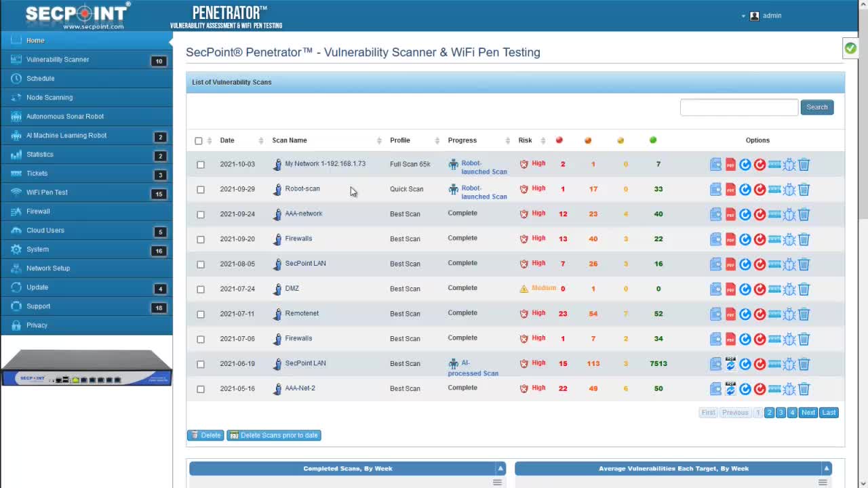Click Last pagination button
The image size is (868, 488).
point(829,413)
